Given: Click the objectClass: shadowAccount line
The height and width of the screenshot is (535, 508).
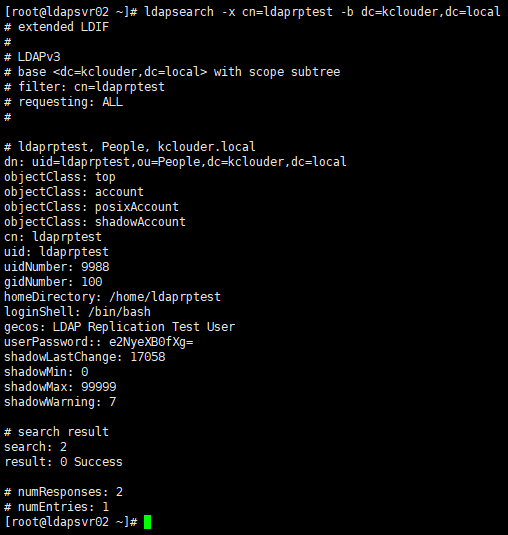Looking at the screenshot, I should click(x=95, y=222).
